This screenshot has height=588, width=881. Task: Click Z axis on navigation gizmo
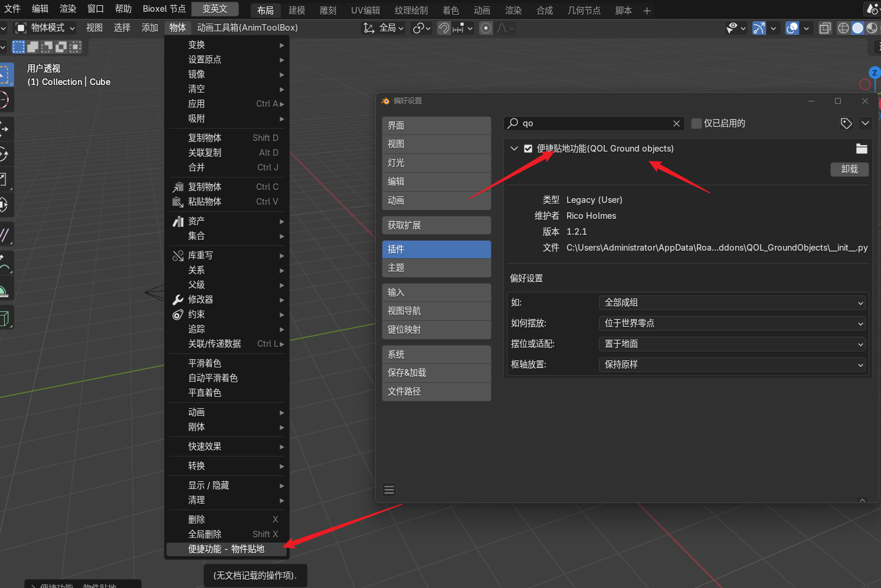pyautogui.click(x=875, y=73)
